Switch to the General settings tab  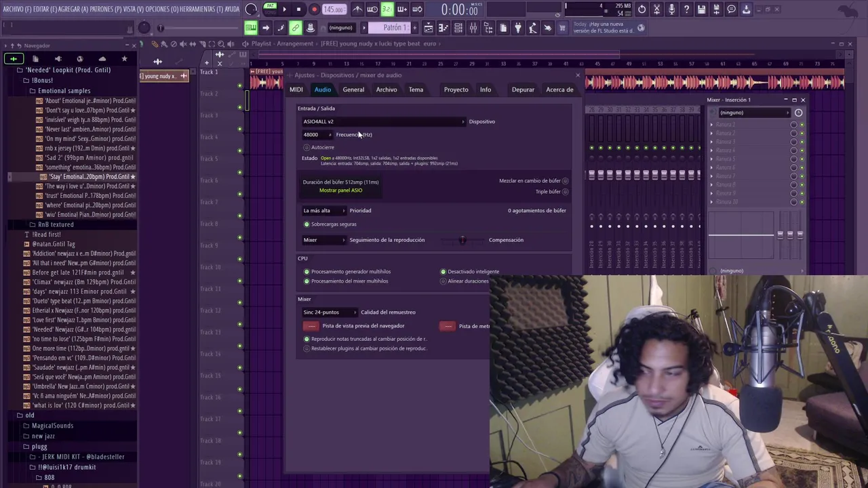coord(353,89)
